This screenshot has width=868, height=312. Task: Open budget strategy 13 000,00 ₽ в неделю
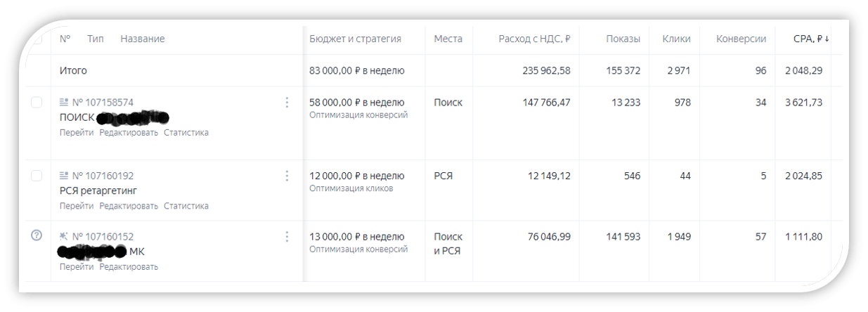tap(356, 237)
